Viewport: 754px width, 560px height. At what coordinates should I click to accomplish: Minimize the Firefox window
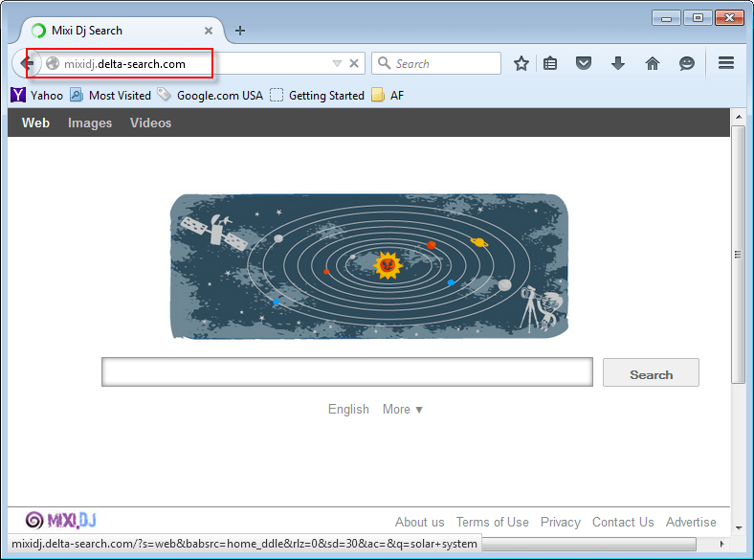(667, 18)
